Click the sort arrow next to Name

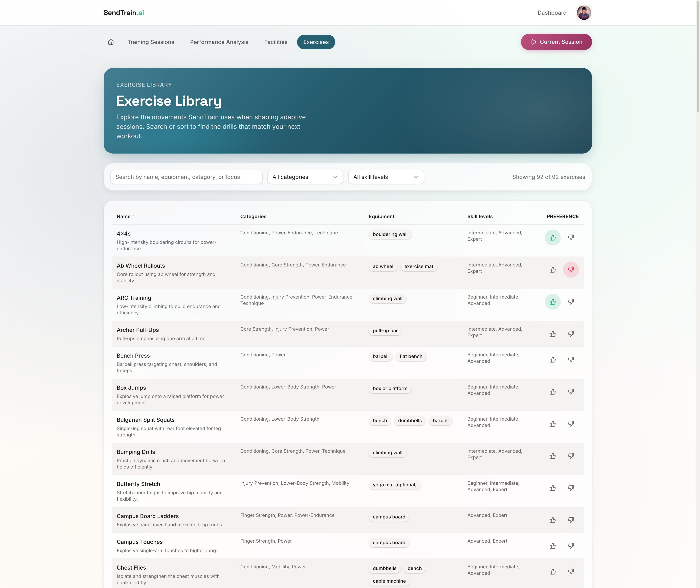coord(133,216)
